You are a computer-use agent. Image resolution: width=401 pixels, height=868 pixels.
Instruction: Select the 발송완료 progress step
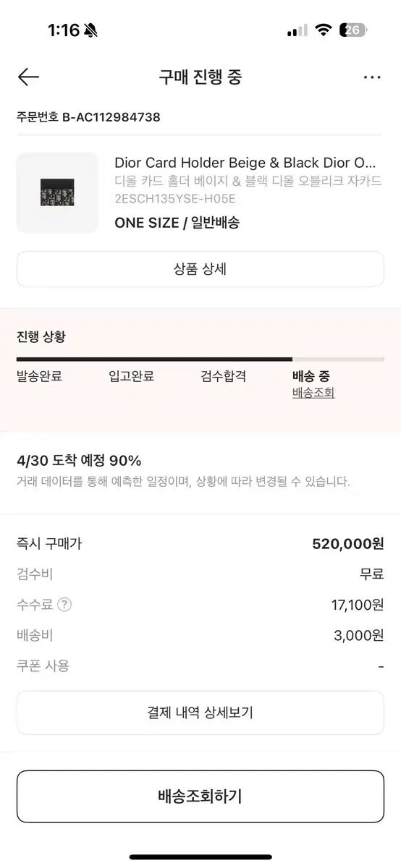(39, 376)
